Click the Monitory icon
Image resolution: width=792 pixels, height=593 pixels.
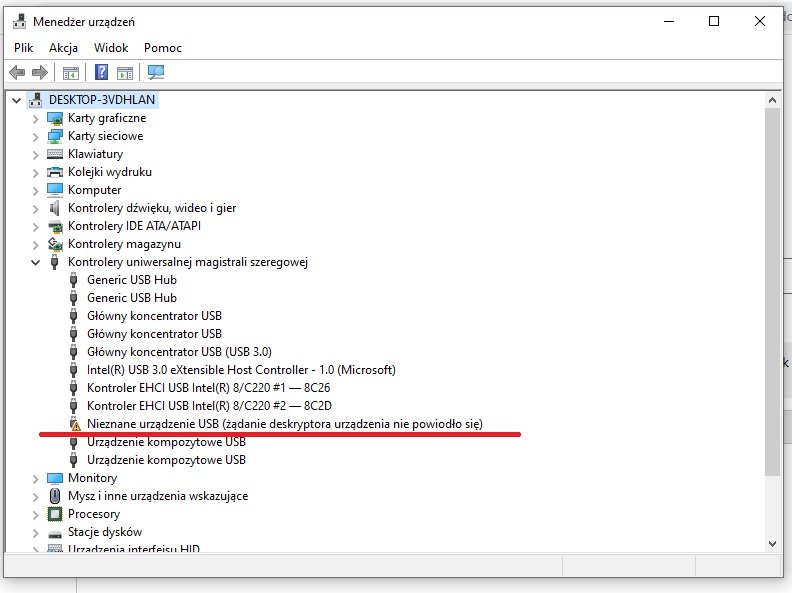pyautogui.click(x=55, y=478)
